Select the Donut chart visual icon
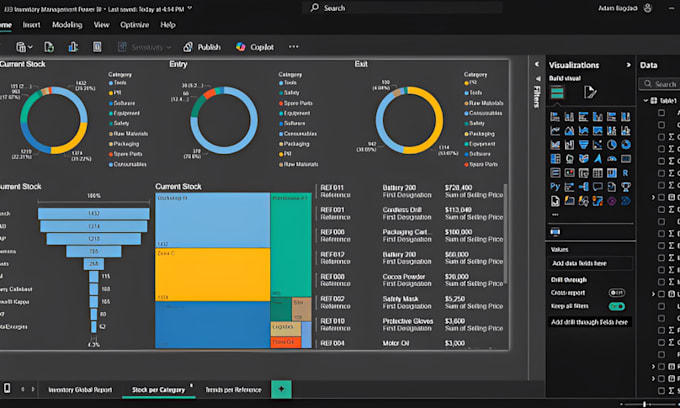 [626, 145]
